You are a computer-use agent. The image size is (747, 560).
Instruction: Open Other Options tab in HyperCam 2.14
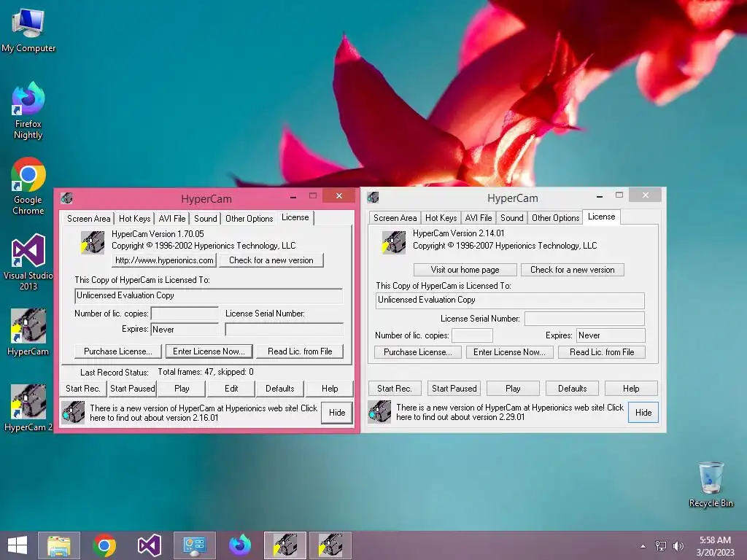(555, 217)
